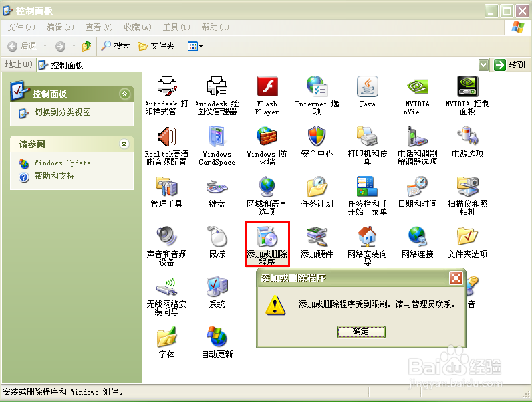
Task: Open NVIDIA nView applet
Action: 417,96
